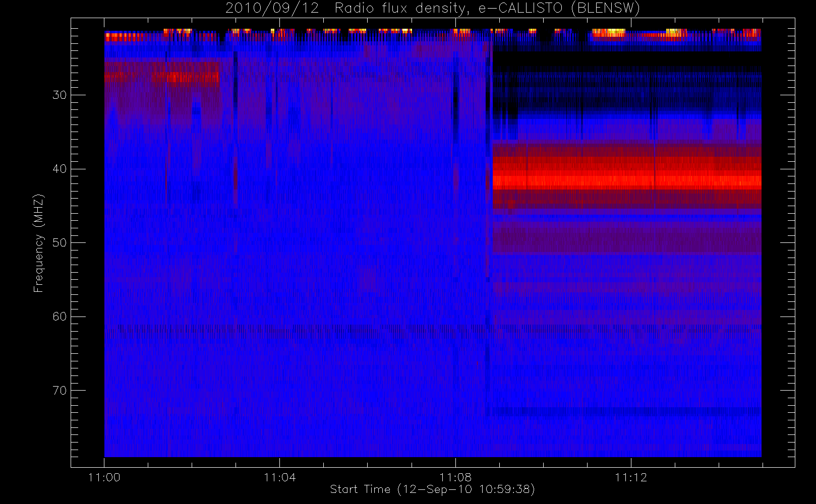This screenshot has width=816, height=504.
Task: Click the red patch near 28 MHz at 11:01
Action: coord(186,78)
